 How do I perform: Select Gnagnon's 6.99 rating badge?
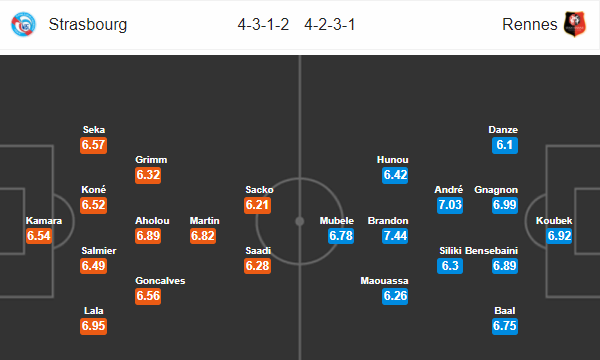[x=505, y=205]
